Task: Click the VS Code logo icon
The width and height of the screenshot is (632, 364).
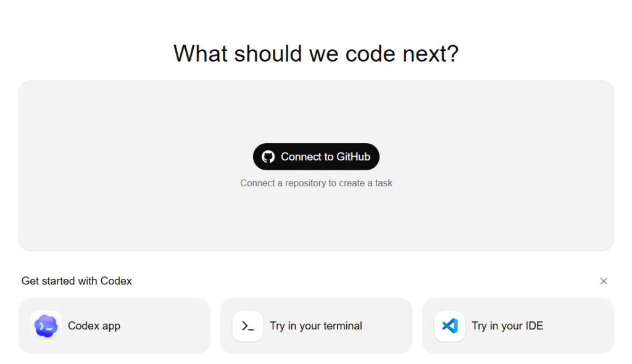Action: [449, 326]
